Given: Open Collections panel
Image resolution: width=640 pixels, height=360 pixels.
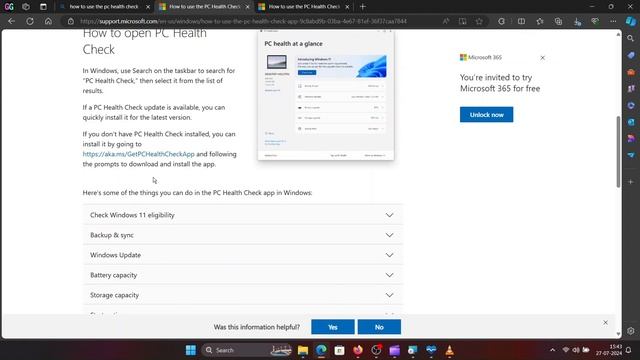Looking at the screenshot, I should [x=558, y=21].
